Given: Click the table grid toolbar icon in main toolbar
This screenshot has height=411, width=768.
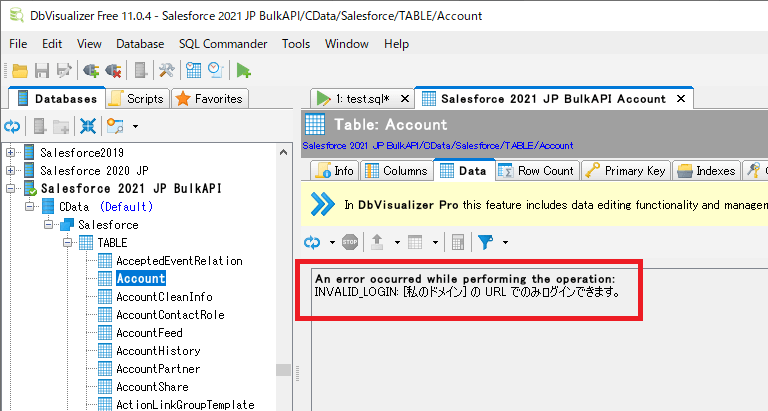Looking at the screenshot, I should pyautogui.click(x=193, y=71).
